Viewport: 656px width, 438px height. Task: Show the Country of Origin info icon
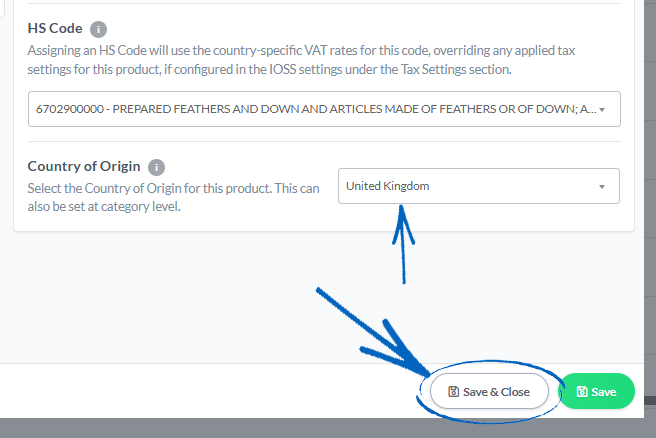point(156,167)
